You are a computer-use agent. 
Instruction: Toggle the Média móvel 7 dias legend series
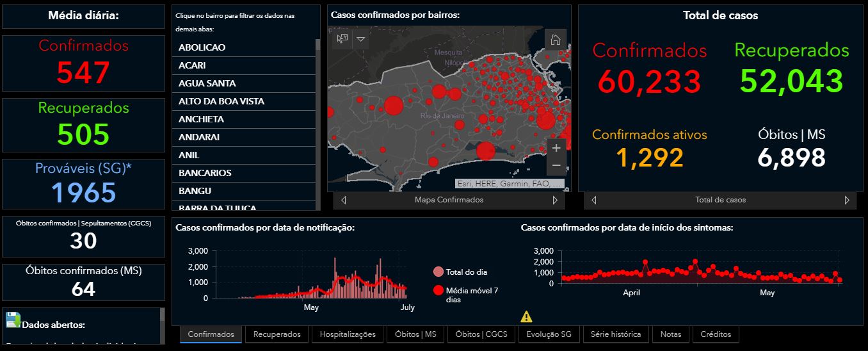438,290
